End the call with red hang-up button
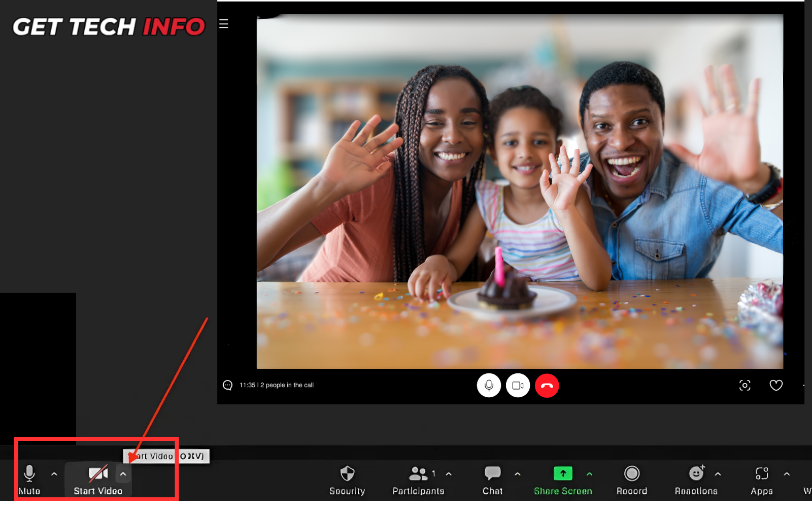The height and width of the screenshot is (508, 812). 547,386
